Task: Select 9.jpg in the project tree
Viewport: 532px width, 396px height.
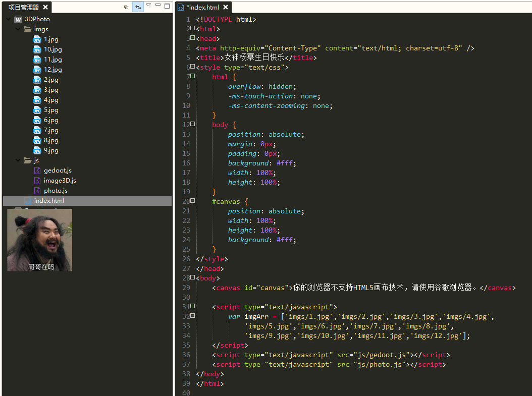Action: tap(51, 150)
